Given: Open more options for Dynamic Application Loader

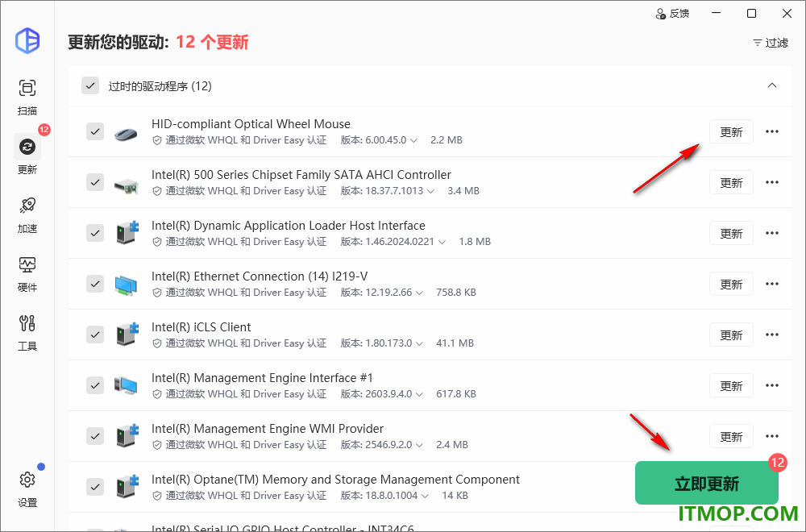Looking at the screenshot, I should (x=772, y=234).
